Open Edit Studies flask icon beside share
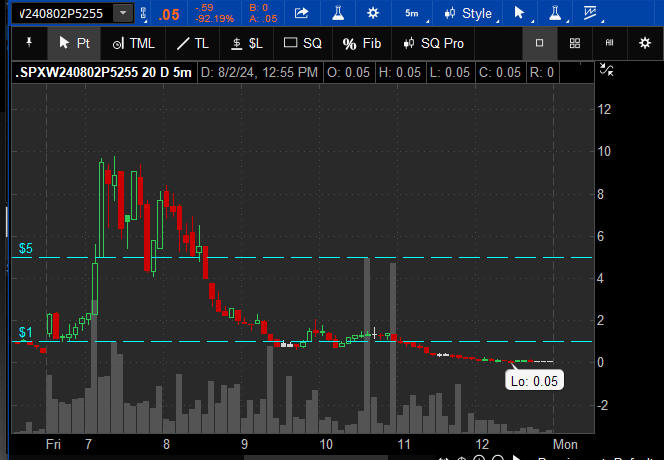 tap(338, 13)
